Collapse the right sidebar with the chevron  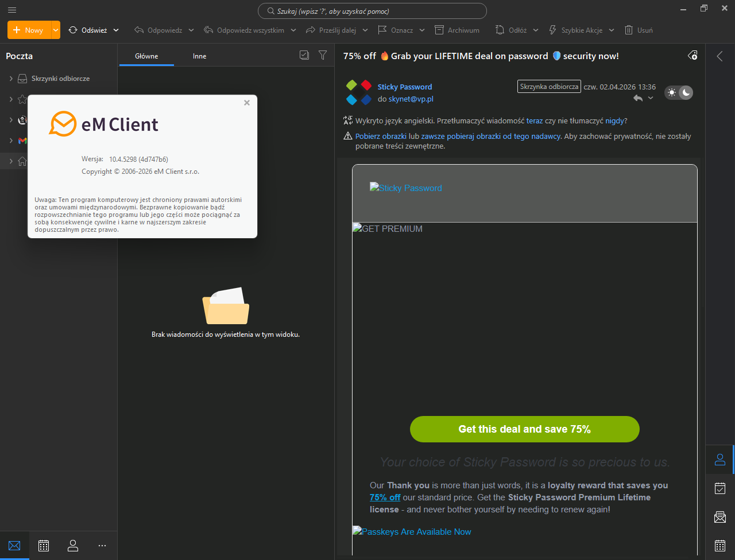coord(719,56)
